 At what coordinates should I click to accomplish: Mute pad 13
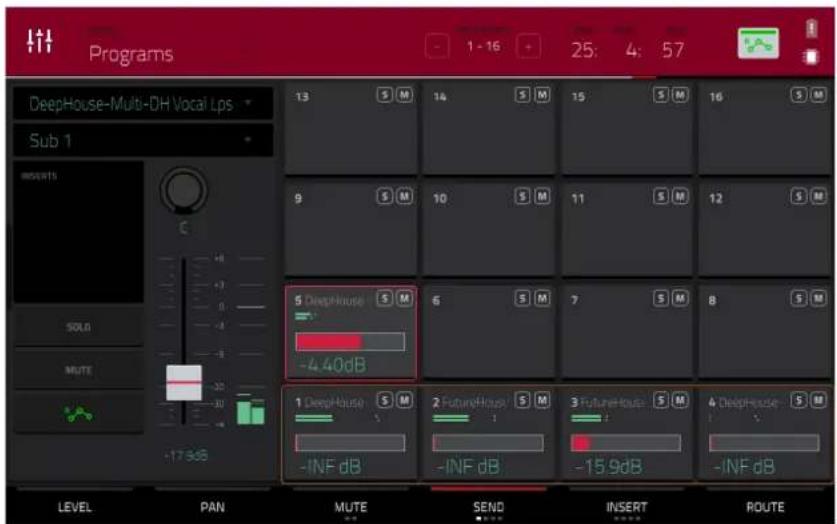(405, 95)
